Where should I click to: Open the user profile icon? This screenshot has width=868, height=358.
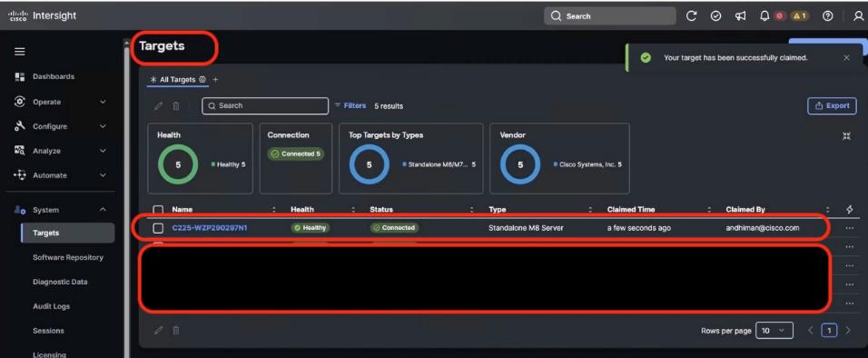click(858, 16)
